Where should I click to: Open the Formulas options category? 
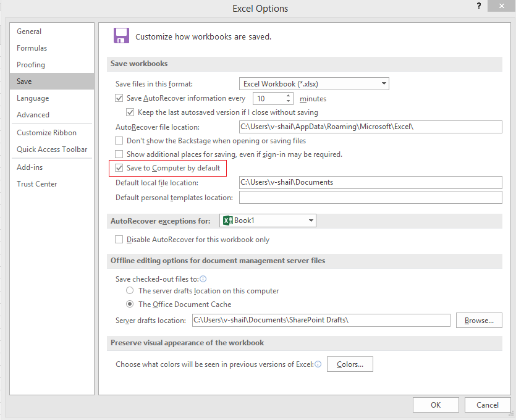click(x=52, y=48)
